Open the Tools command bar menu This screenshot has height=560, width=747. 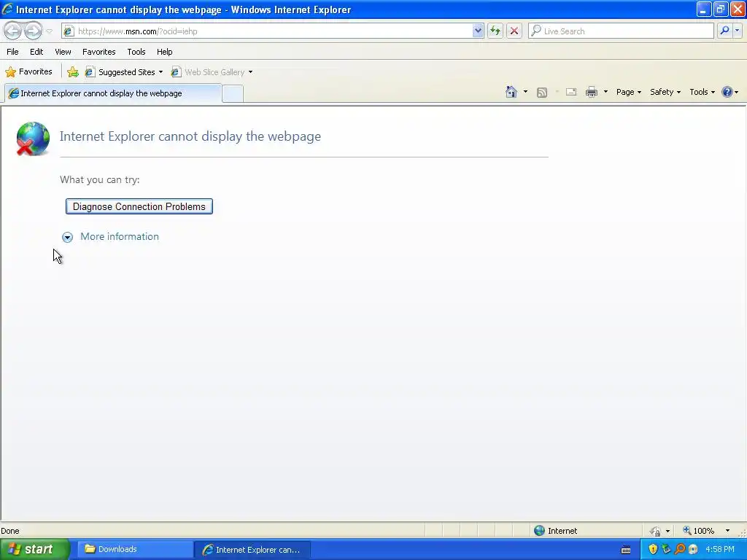(702, 92)
